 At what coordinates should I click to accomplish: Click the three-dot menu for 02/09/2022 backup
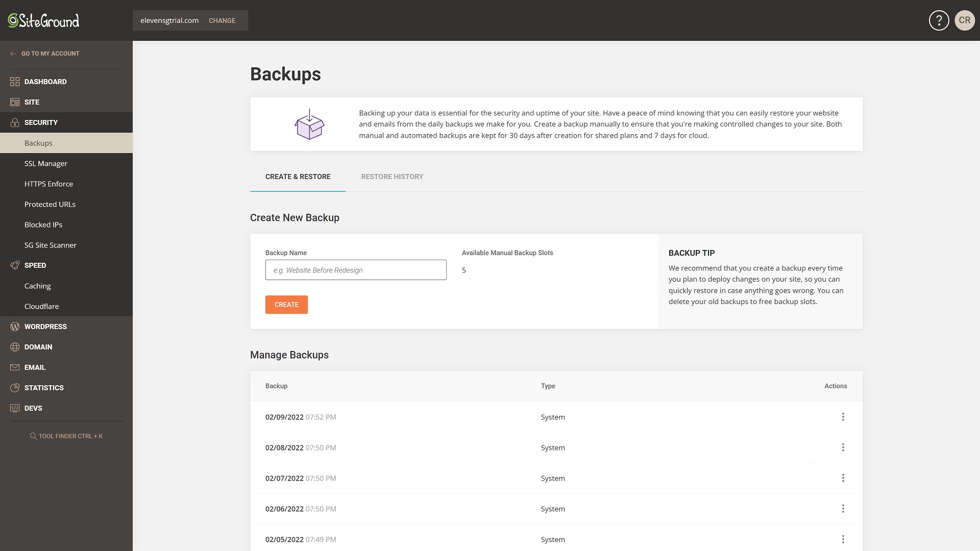843,416
